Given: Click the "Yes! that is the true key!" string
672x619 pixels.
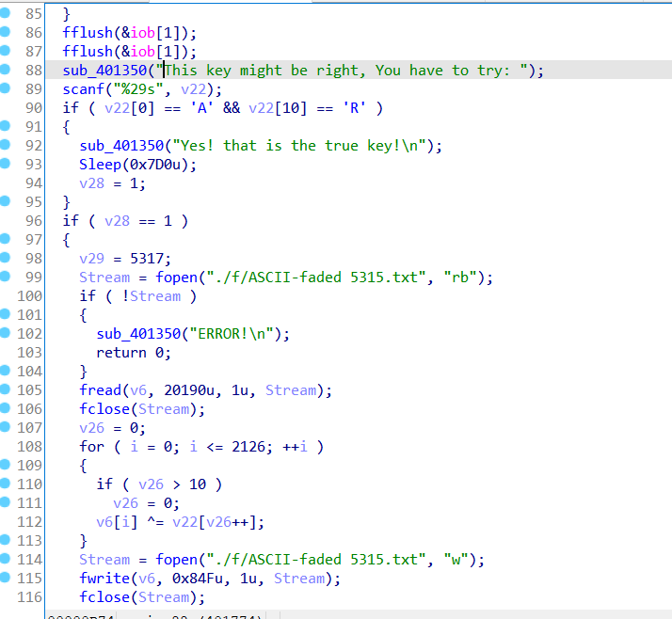Looking at the screenshot, I should [x=301, y=146].
